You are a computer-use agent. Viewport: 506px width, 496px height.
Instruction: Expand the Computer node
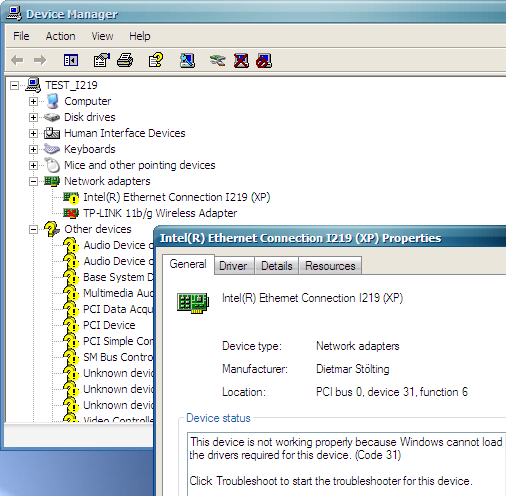33,101
